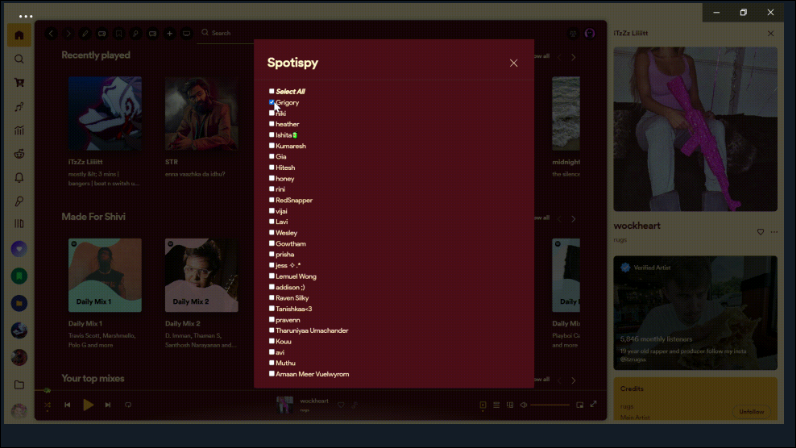Open the statistics bars sidebar icon
This screenshot has width=796, height=448.
coord(19,131)
